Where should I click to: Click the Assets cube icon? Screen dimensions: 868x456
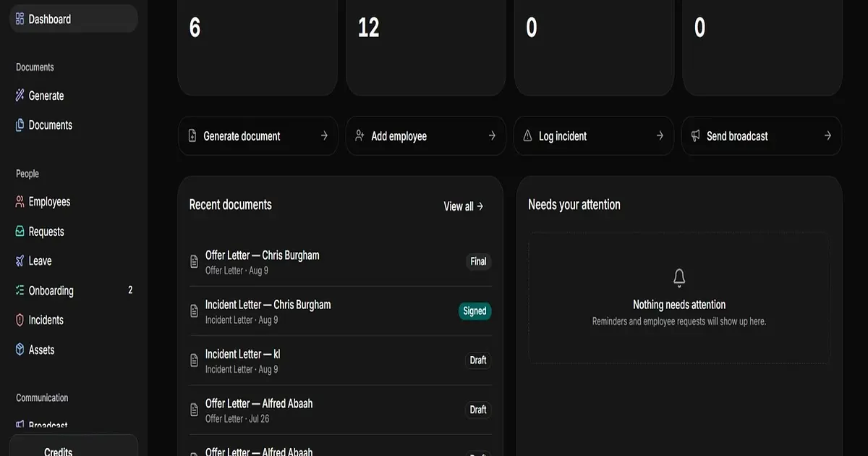[x=20, y=350]
